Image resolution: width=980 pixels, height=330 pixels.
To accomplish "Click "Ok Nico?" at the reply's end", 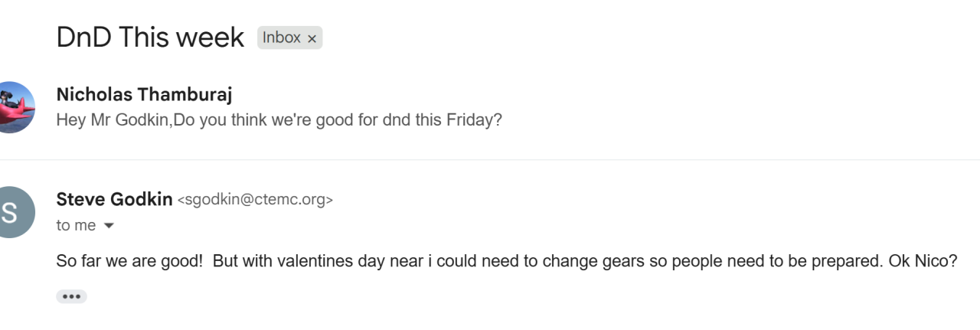I will point(923,260).
